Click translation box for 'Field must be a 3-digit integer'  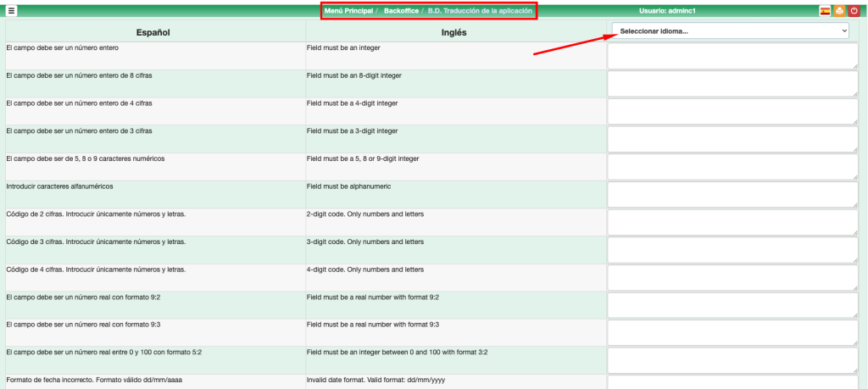point(732,139)
